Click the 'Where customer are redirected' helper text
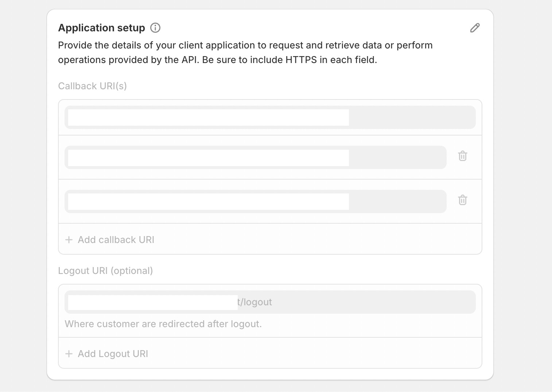The image size is (552, 392). click(x=163, y=324)
